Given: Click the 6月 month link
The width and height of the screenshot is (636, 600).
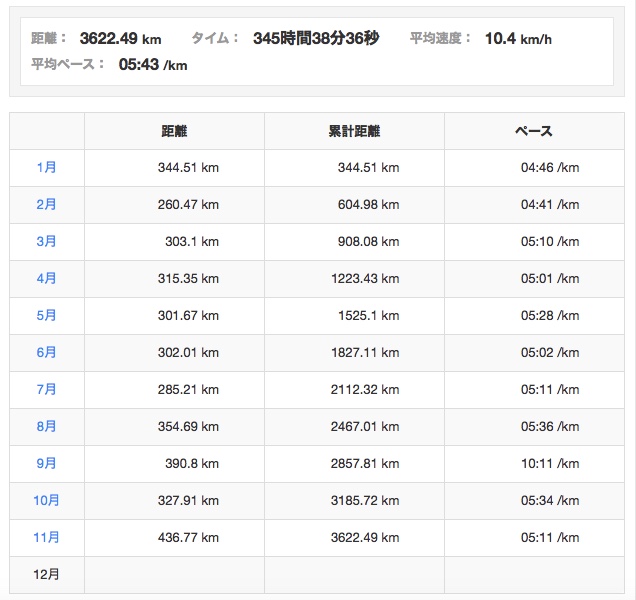Looking at the screenshot, I should click(46, 352).
